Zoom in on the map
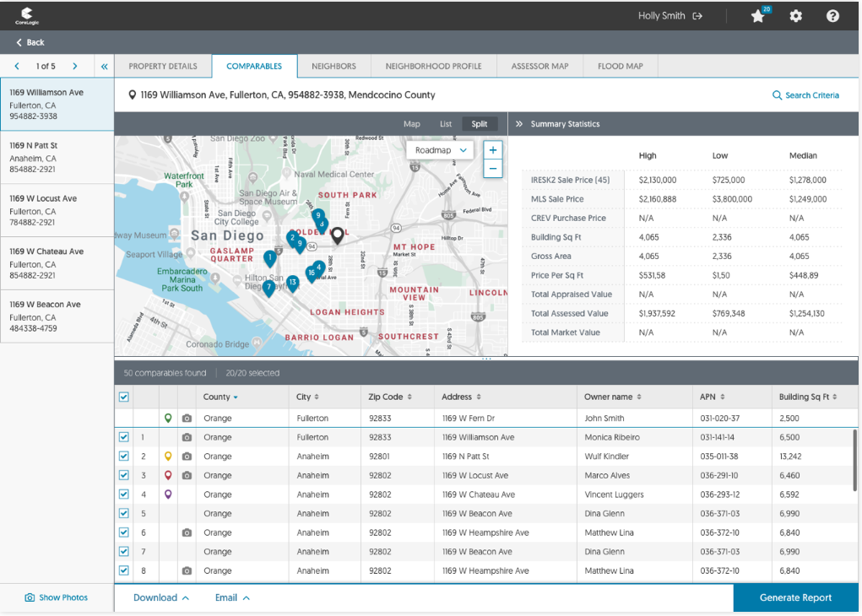The width and height of the screenshot is (862, 616). click(493, 150)
